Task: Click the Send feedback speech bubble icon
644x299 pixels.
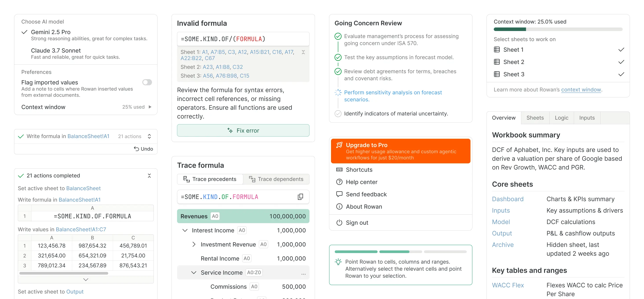Action: pos(339,194)
